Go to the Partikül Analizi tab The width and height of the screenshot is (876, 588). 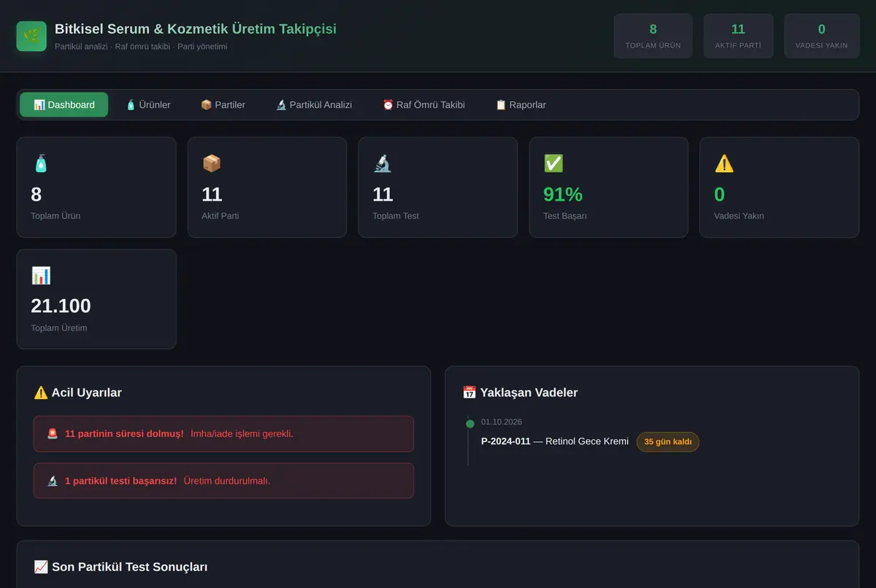point(314,105)
